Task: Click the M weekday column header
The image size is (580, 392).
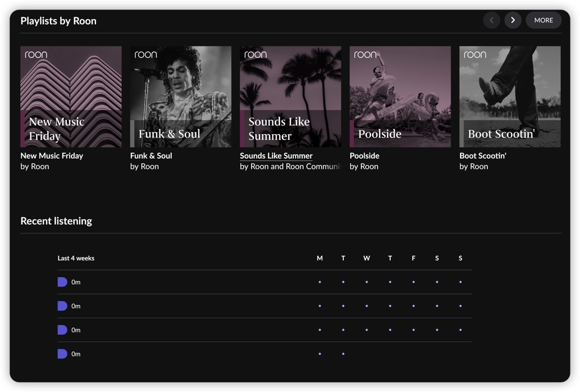Action: 320,258
